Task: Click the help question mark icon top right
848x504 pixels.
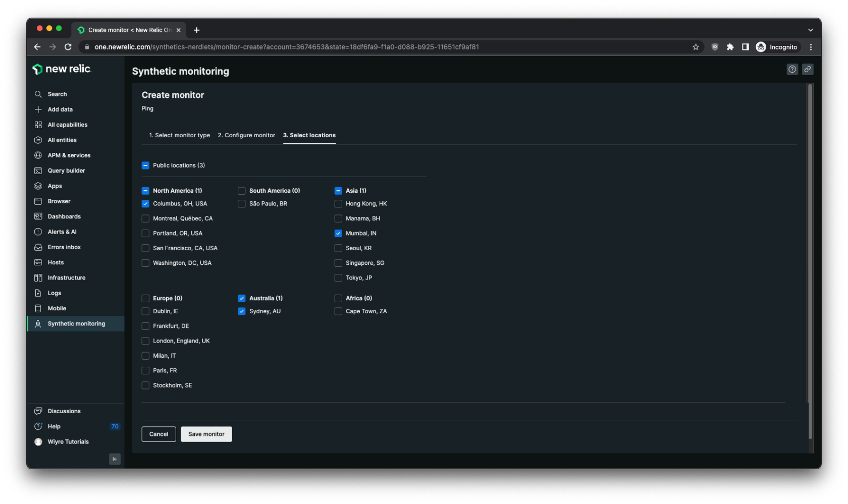Action: [x=792, y=69]
